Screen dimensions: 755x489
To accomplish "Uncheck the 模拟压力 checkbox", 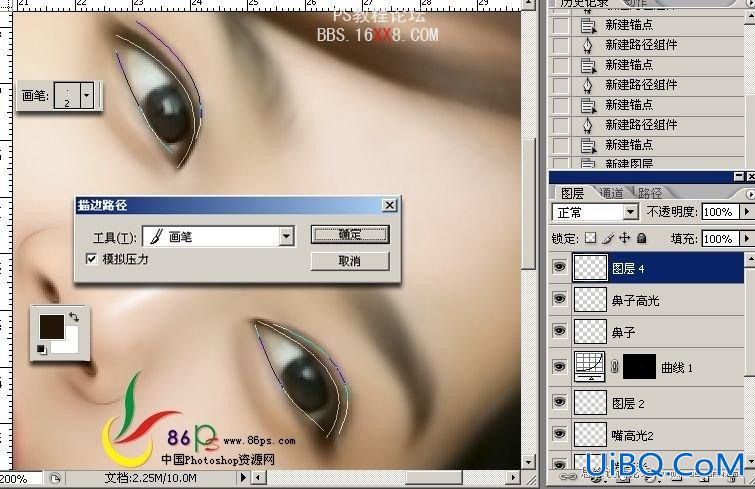I will 91,259.
